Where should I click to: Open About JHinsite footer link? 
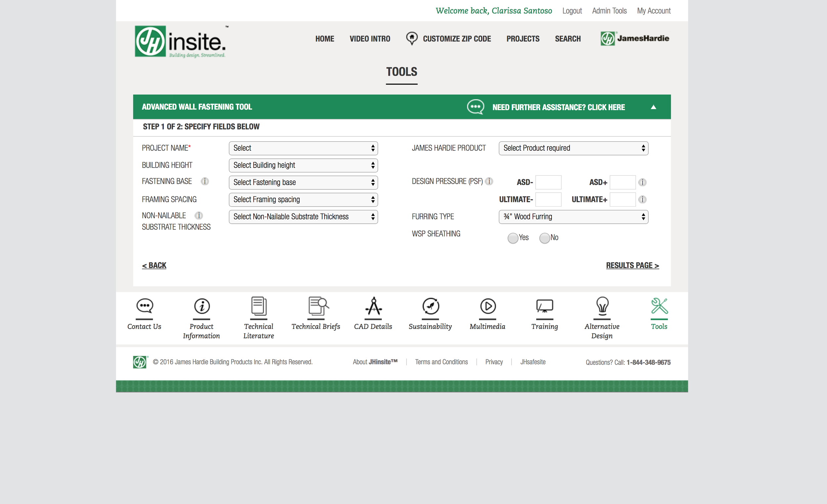click(x=375, y=362)
